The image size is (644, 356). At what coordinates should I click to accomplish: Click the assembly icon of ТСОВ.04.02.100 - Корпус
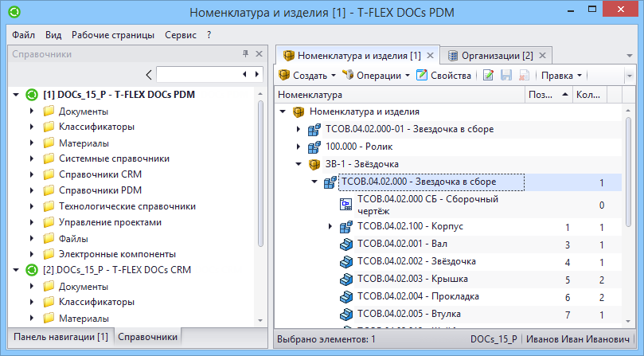coord(346,227)
